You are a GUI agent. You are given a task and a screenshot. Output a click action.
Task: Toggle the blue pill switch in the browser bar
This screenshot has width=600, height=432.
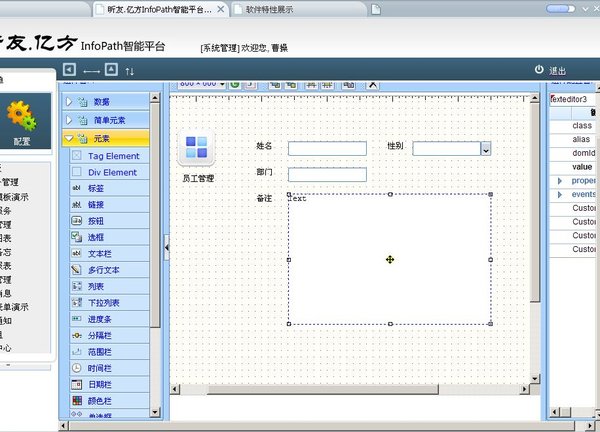click(x=561, y=9)
